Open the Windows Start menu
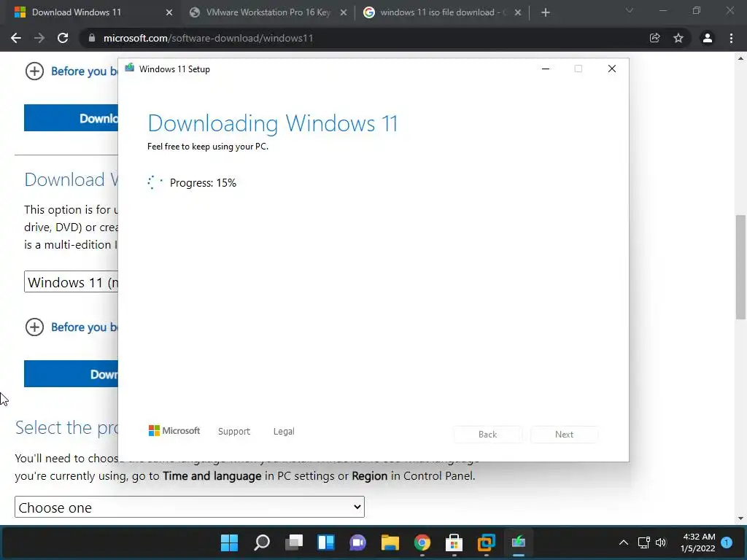The image size is (747, 560). [230, 542]
